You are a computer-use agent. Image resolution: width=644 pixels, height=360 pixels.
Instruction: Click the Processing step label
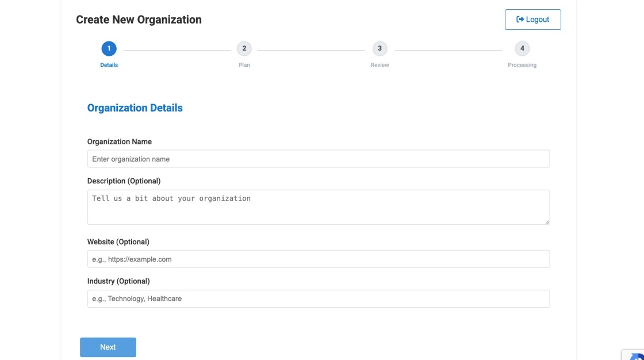click(522, 64)
